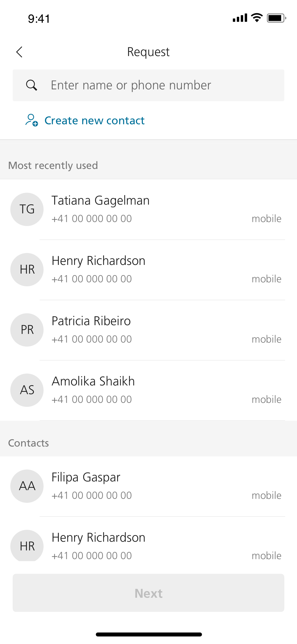
Task: Open Create new contact link
Action: [95, 121]
